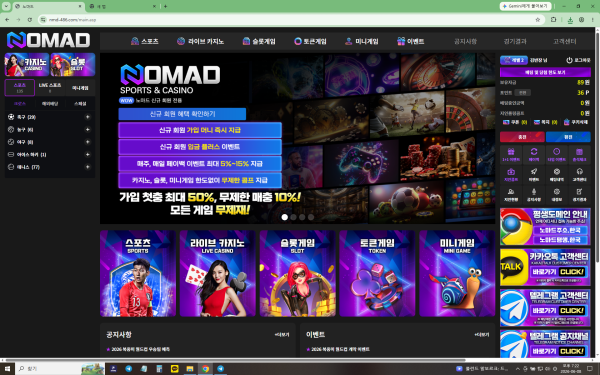The height and width of the screenshot is (375, 600).
Task: Open the 텔레그램 고객센터 banner
Action: [545, 308]
